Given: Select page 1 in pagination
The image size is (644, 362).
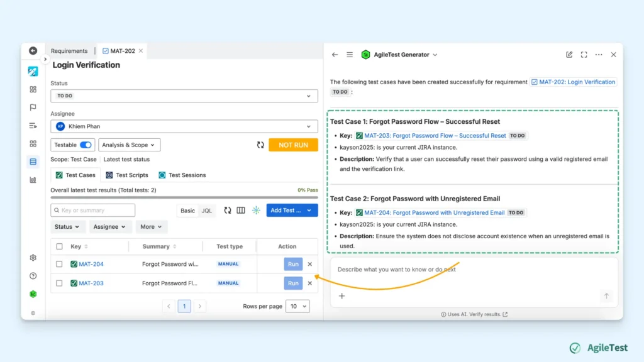Looking at the screenshot, I should (184, 306).
